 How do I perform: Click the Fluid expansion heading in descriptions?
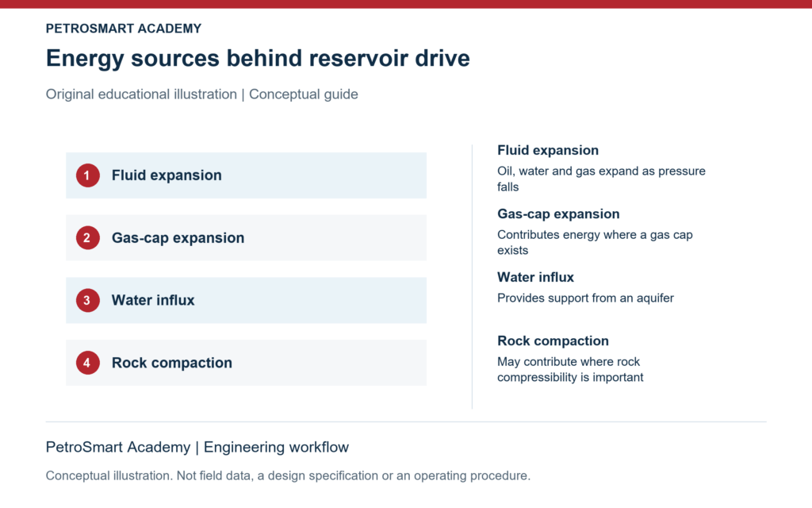548,150
